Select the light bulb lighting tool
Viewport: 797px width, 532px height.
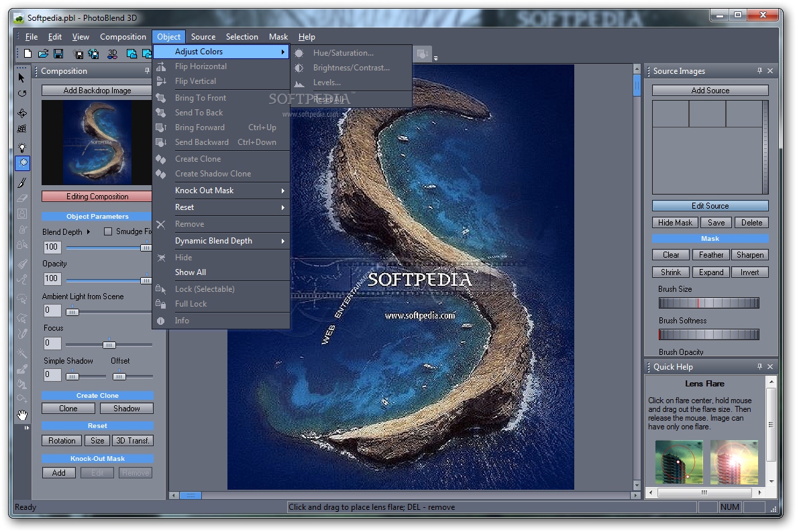(22, 148)
